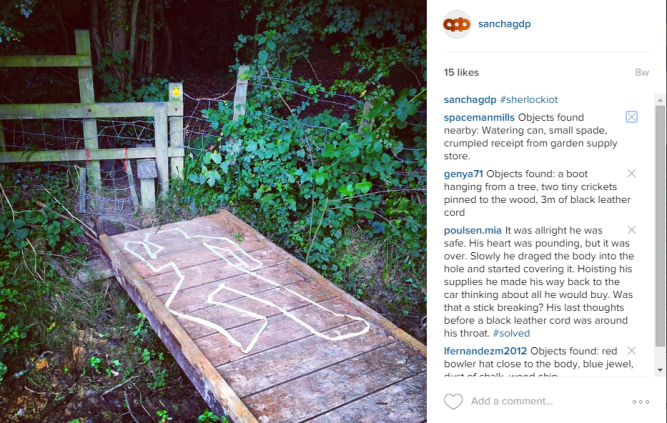Delete lfernandezm2012 comment with X icon
Image resolution: width=667 pixels, height=423 pixels.
pyautogui.click(x=631, y=350)
